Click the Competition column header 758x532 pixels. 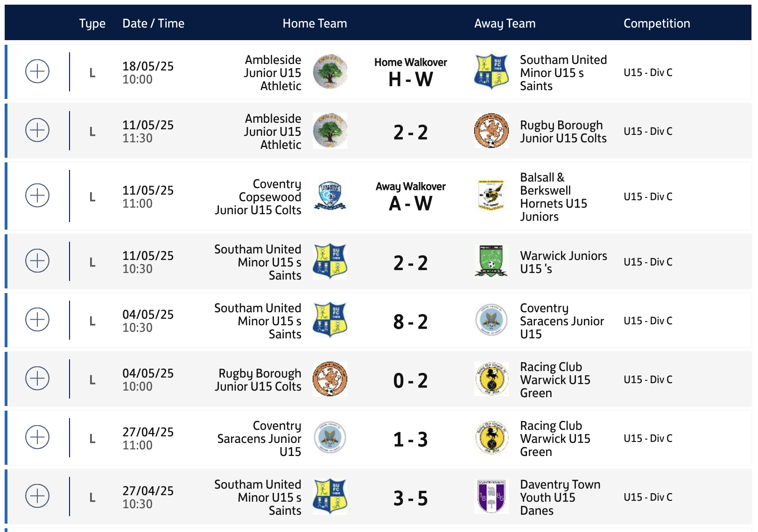(x=657, y=23)
